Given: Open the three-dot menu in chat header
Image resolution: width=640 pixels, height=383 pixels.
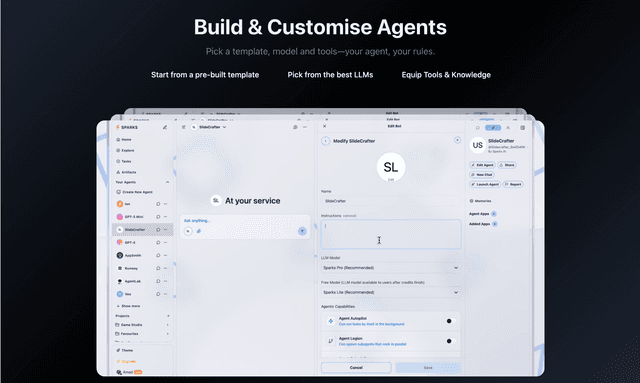Looking at the screenshot, I should [305, 127].
